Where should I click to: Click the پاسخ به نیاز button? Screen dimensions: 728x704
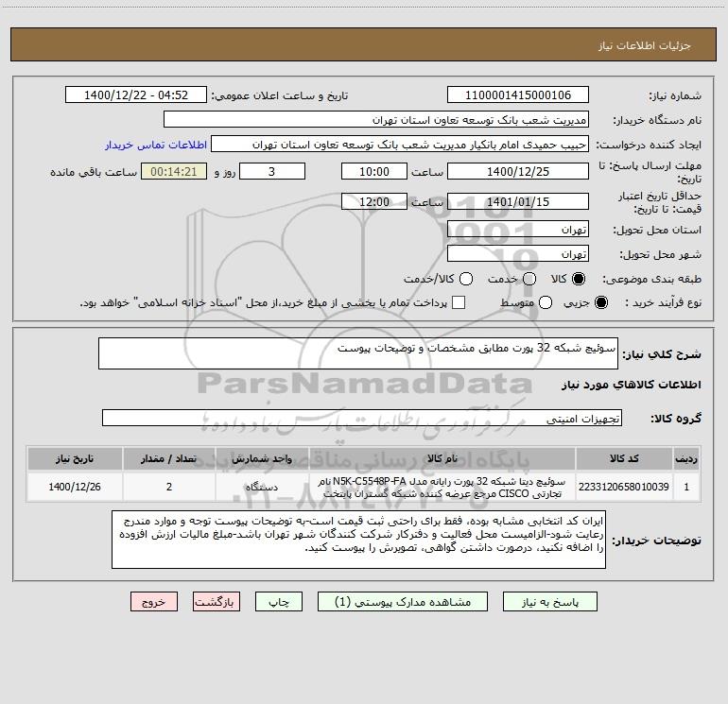[550, 602]
